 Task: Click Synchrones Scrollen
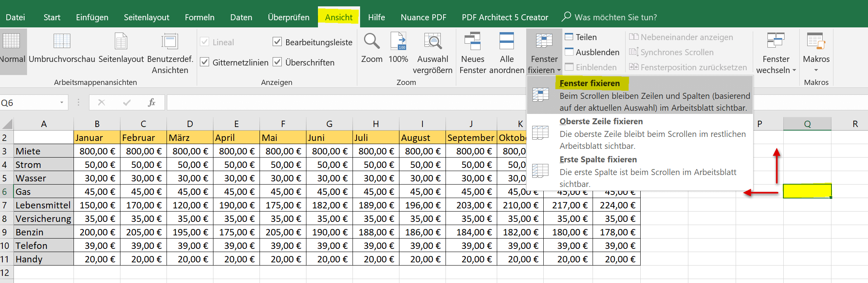click(671, 52)
